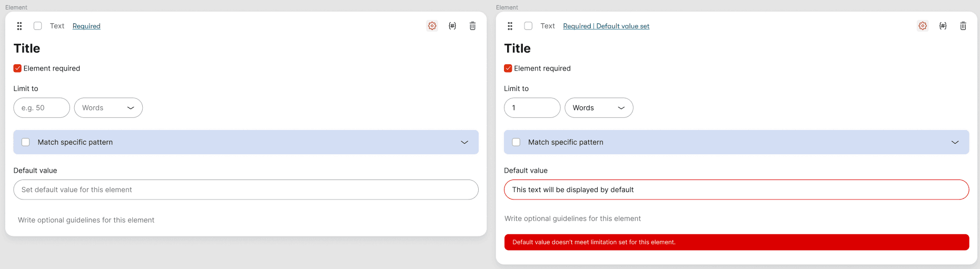Image resolution: width=980 pixels, height=269 pixels.
Task: Select the left Text element checkbox
Action: [38, 26]
